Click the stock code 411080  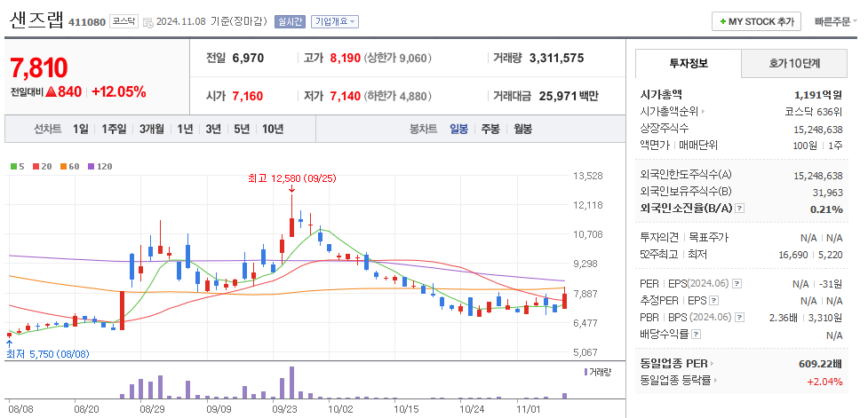tap(87, 22)
